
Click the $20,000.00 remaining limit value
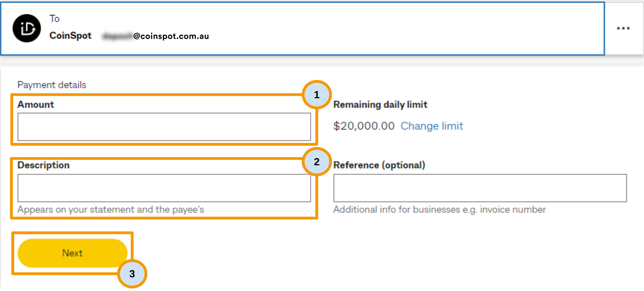(x=364, y=126)
